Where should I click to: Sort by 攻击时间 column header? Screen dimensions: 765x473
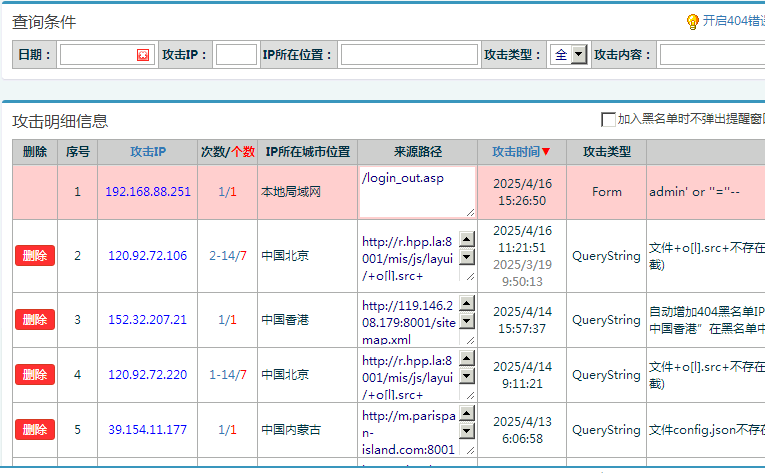click(521, 152)
